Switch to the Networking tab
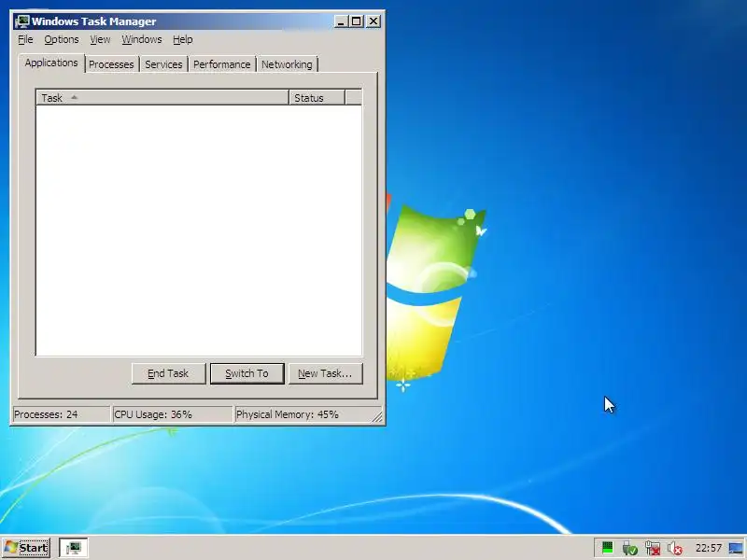 coord(287,64)
